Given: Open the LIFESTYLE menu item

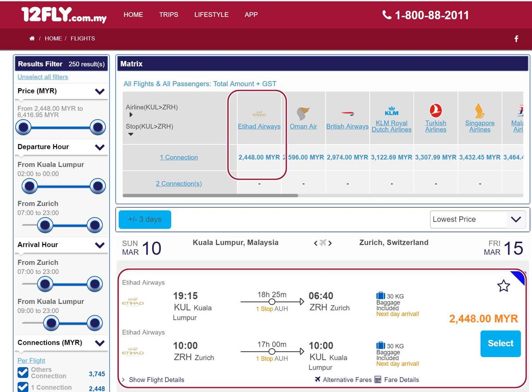Looking at the screenshot, I should point(211,15).
